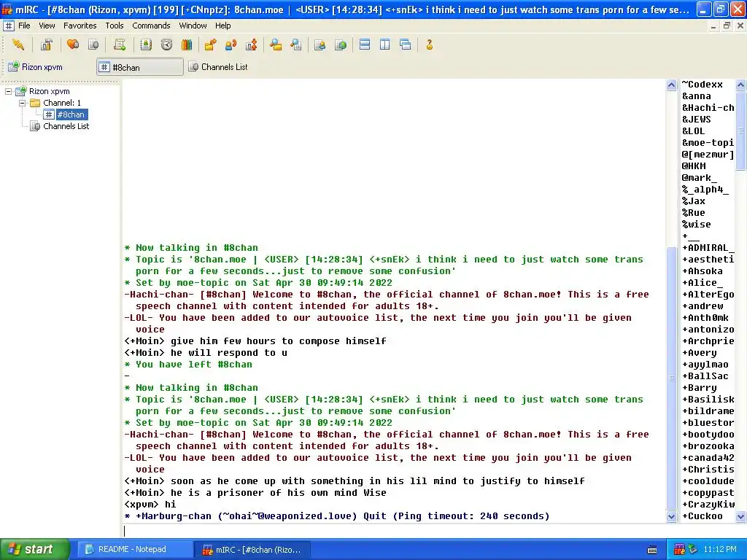The image size is (747, 560).
Task: Click the nick list scrollbar down arrow
Action: point(741,517)
